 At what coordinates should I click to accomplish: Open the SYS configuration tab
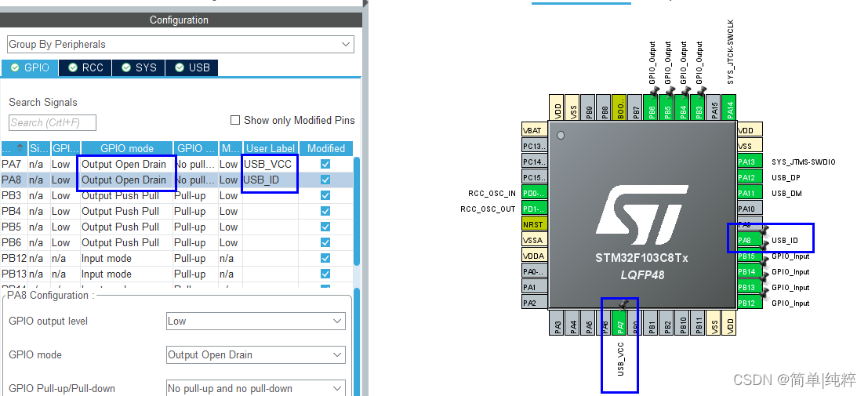tap(139, 67)
